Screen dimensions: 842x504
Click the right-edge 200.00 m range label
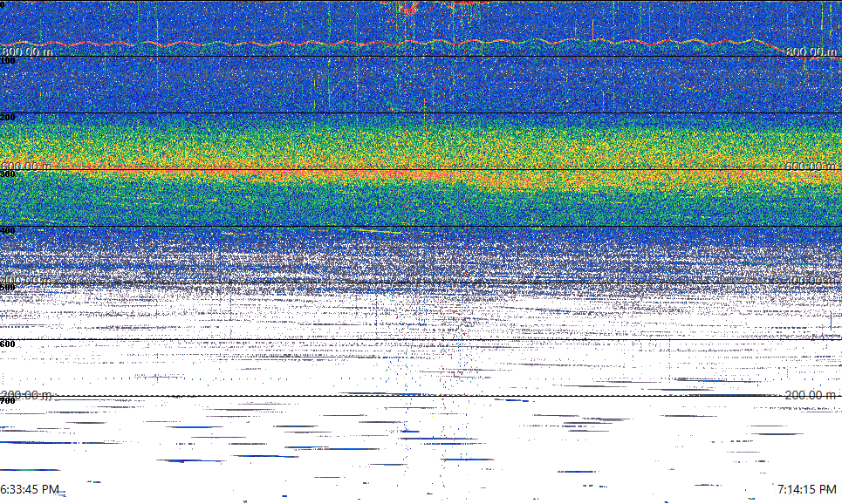(811, 395)
